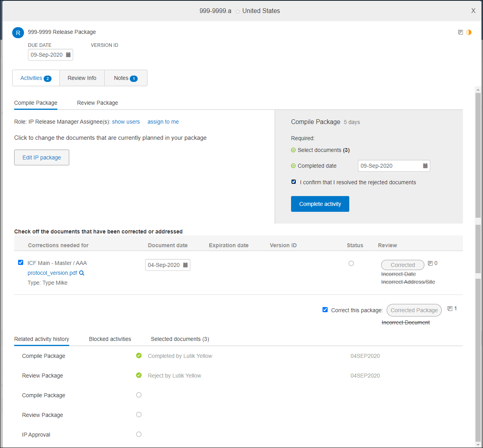The image size is (483, 448).
Task: Toggle the rejected documents confirmation checkbox
Action: (294, 182)
